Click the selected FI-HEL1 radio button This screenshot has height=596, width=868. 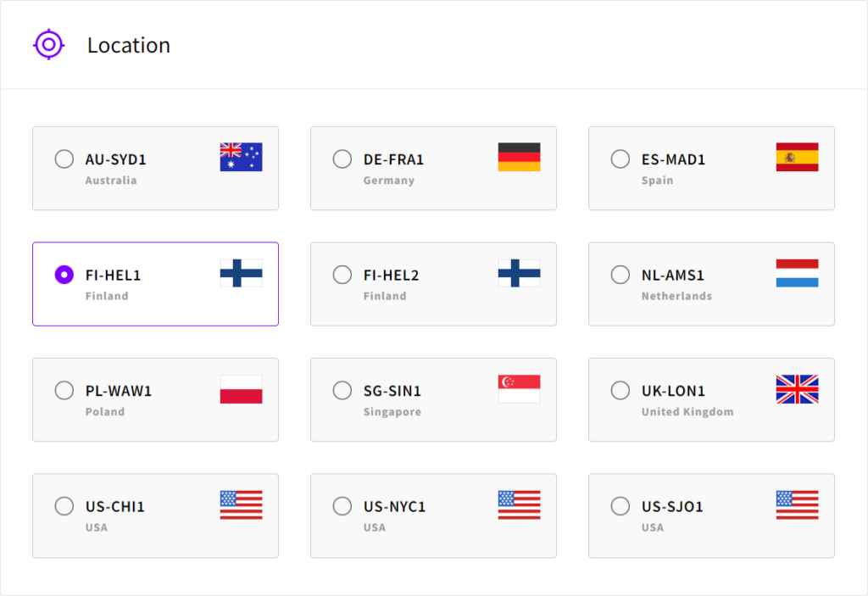pos(64,275)
